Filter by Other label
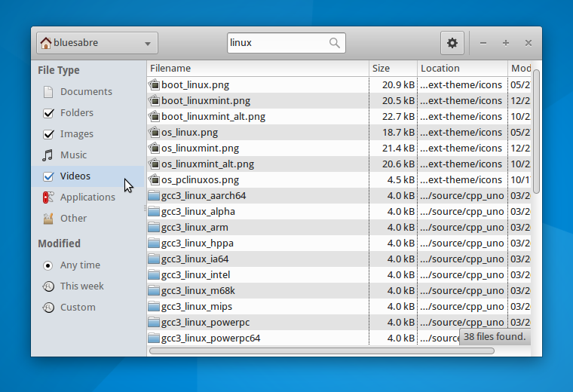 [73, 219]
